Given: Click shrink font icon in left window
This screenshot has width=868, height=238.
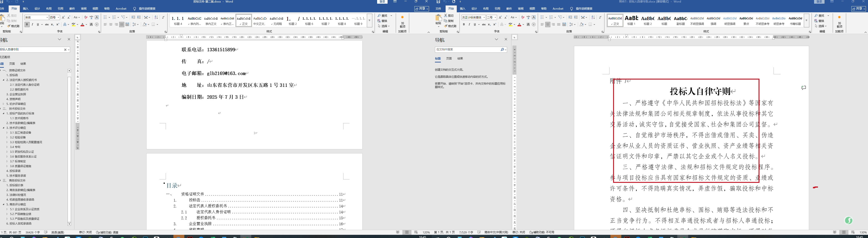Looking at the screenshot, I should 69,17.
